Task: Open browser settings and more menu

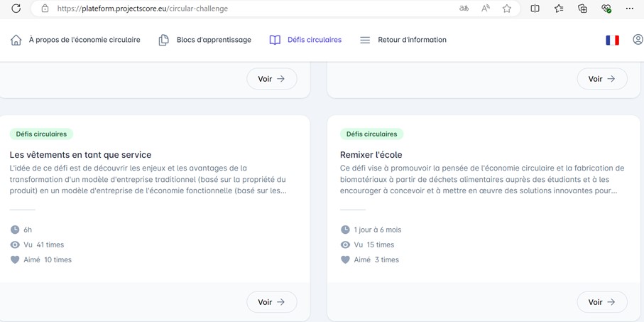Action: click(x=629, y=9)
